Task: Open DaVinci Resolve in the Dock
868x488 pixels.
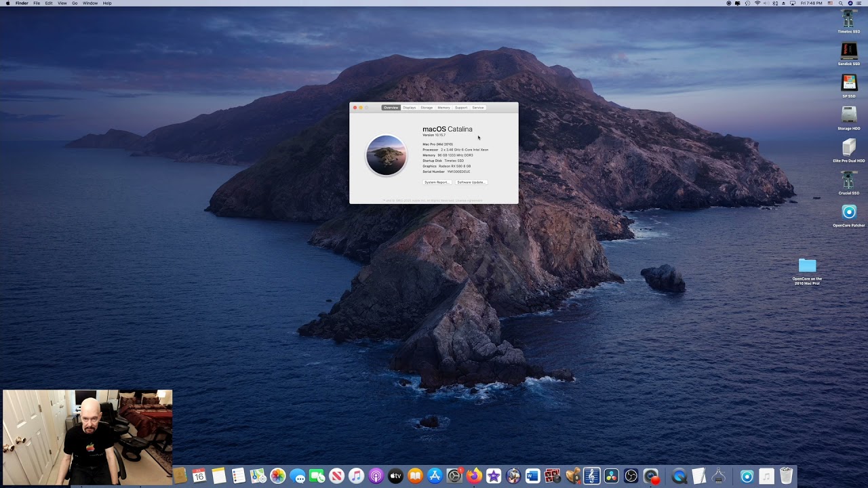Action: 612,476
